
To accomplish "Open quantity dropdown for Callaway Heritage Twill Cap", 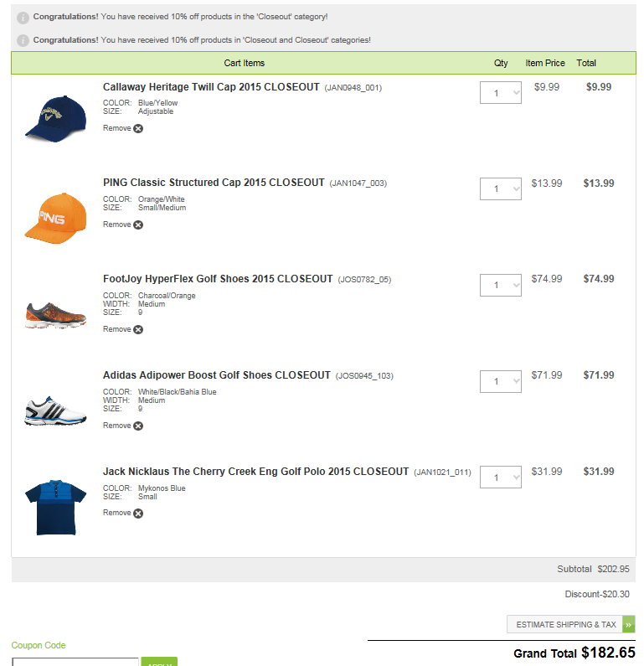I will pos(500,92).
